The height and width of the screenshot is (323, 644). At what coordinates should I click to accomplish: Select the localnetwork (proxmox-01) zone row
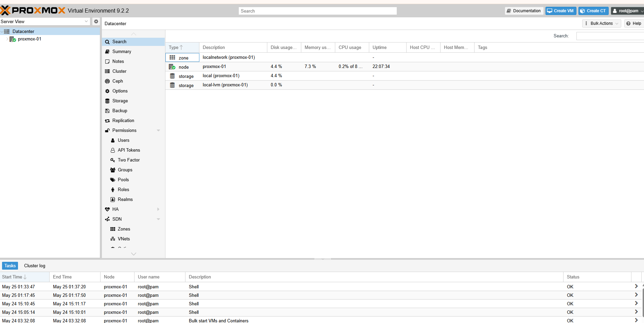point(405,57)
